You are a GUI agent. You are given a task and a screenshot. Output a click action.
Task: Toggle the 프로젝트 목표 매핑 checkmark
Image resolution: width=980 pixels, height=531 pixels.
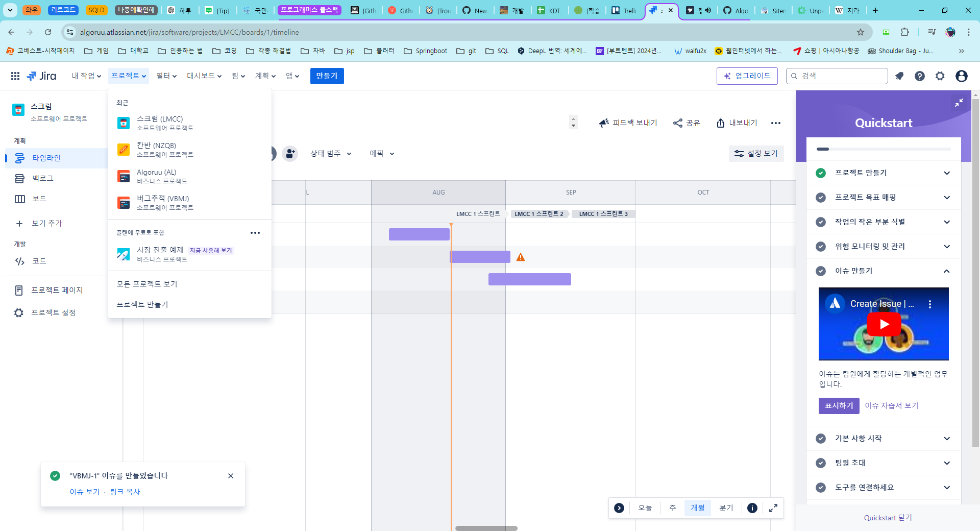tap(821, 198)
